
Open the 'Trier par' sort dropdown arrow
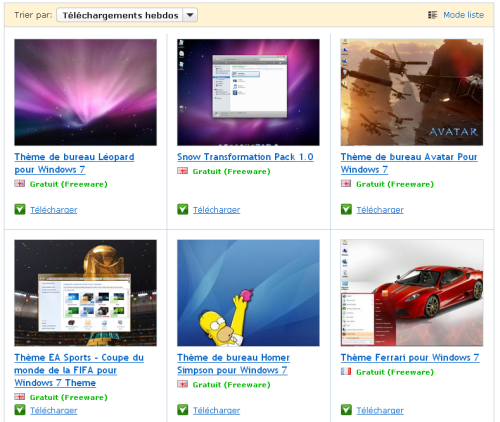coord(190,15)
